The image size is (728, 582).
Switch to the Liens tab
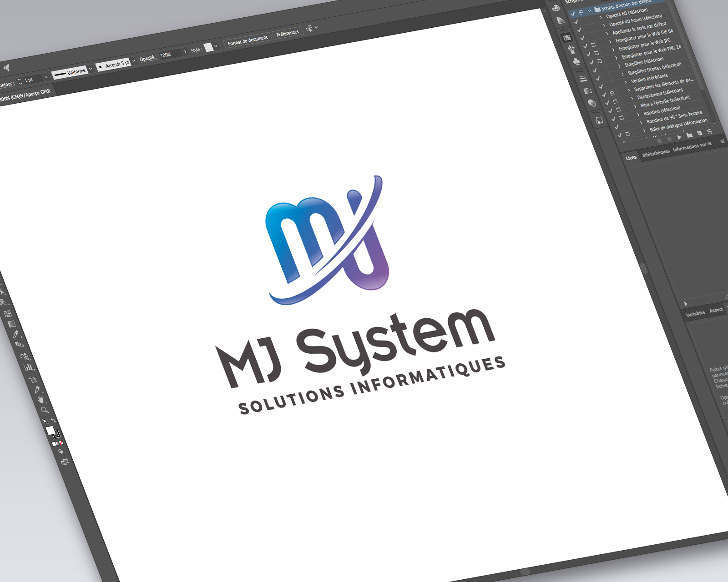(631, 158)
